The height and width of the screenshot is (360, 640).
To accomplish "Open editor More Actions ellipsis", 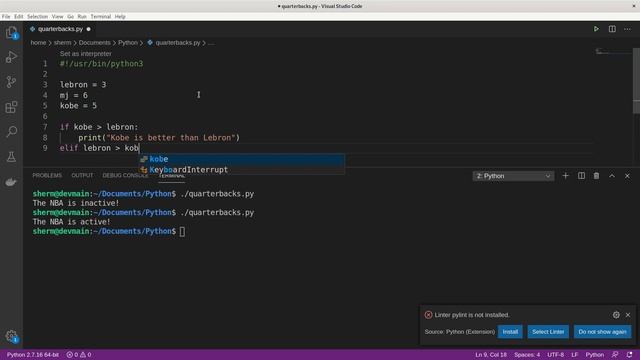I will (x=627, y=29).
